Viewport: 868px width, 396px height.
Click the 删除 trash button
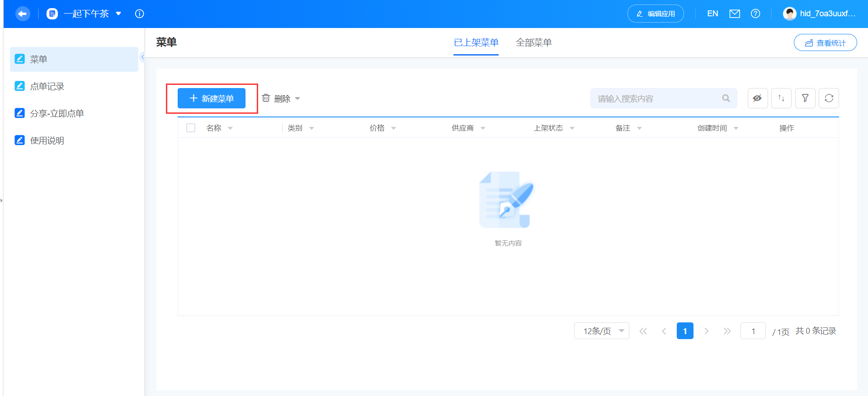point(276,98)
